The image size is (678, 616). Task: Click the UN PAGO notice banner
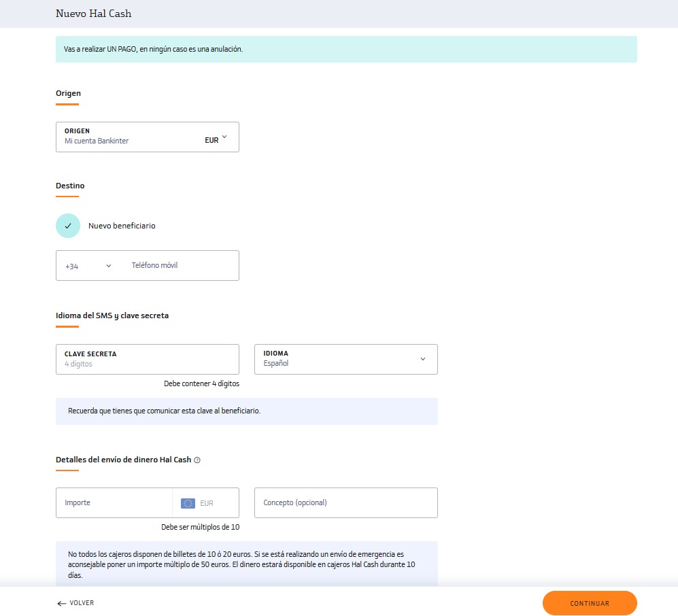(x=346, y=49)
